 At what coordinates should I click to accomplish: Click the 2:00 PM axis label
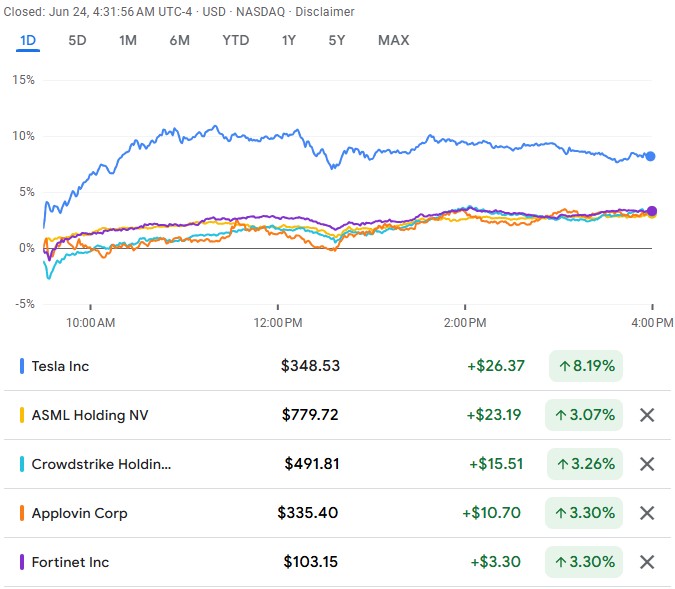coord(465,322)
